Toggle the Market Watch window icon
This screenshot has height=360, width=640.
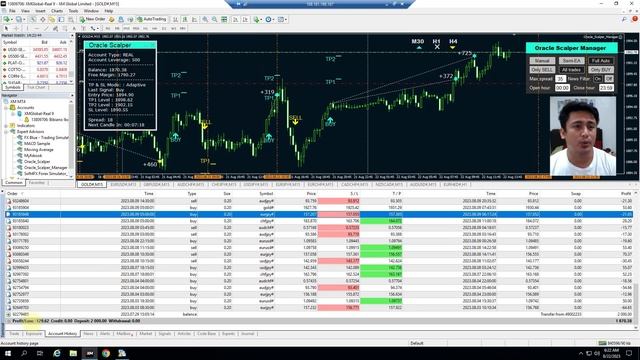click(x=33, y=19)
